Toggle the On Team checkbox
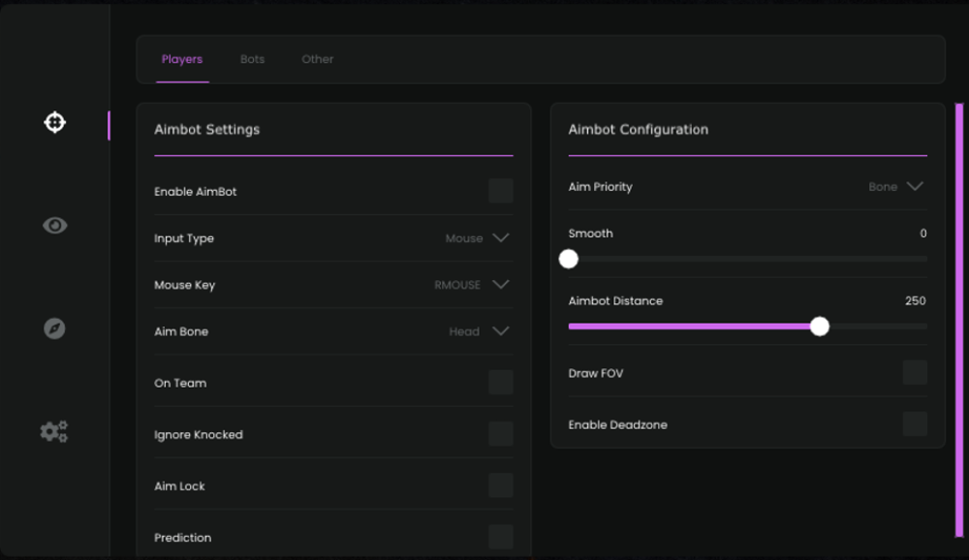Screen dimensions: 969x560 coord(501,383)
